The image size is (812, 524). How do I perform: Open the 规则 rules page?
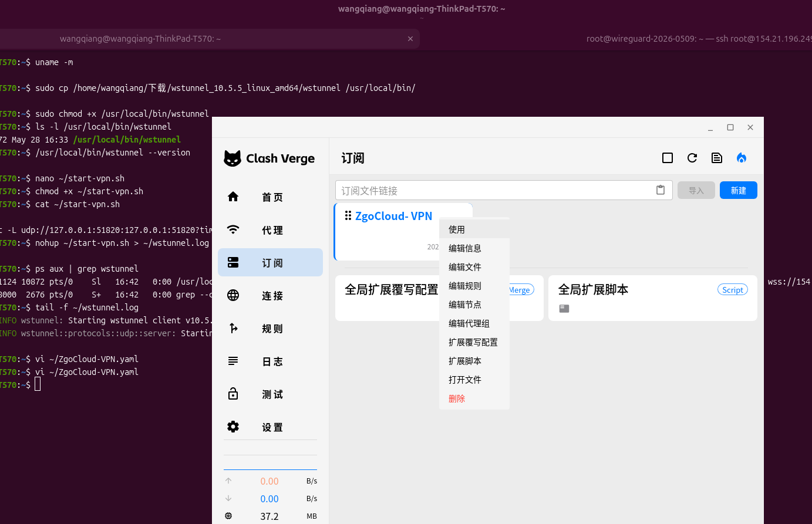[270, 329]
